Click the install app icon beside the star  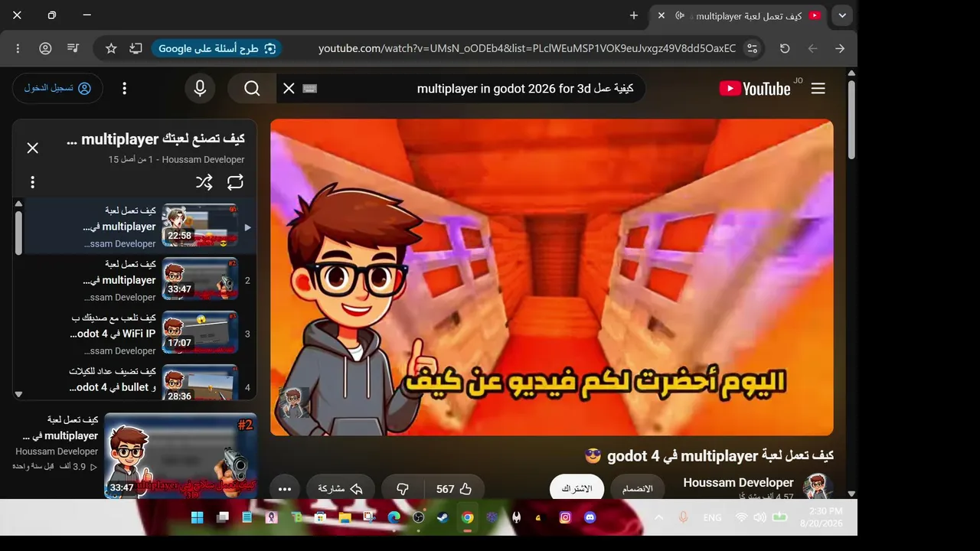click(x=136, y=48)
